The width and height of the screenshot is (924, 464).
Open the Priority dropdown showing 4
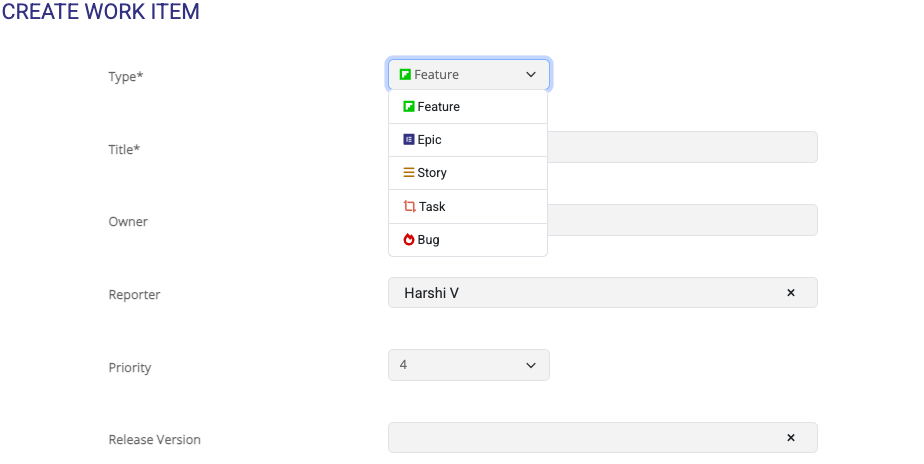[x=468, y=366]
